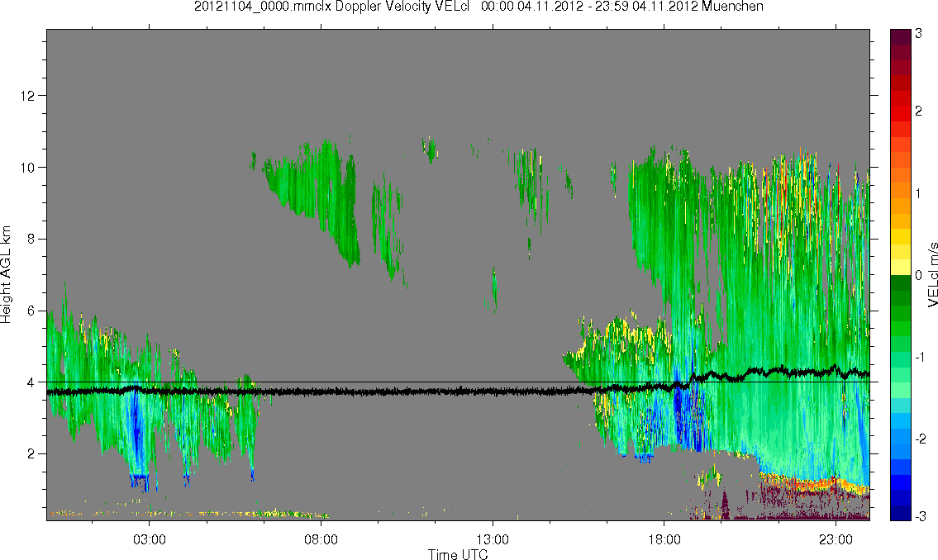Screen dimensions: 938x560
Task: Click the height tick label 6
Action: tap(31, 311)
